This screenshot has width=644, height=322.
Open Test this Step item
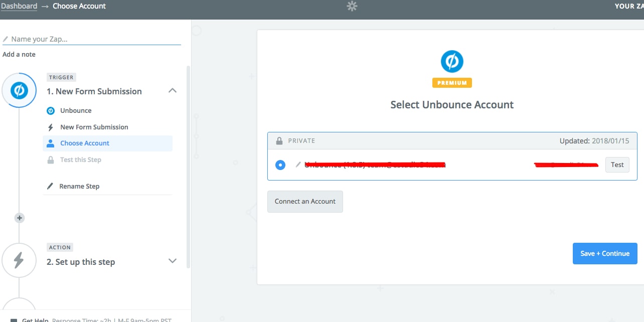pyautogui.click(x=81, y=159)
